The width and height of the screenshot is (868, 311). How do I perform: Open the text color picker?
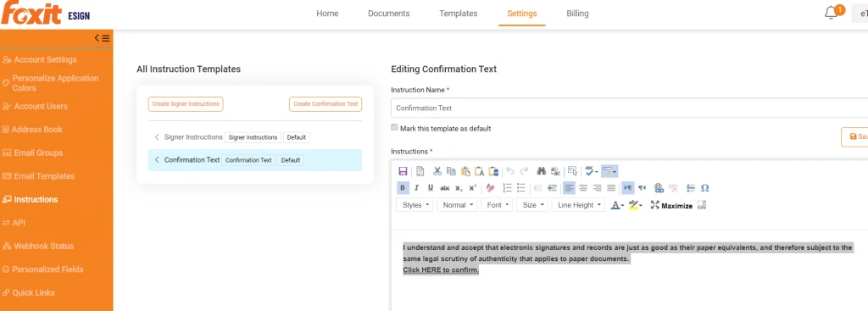pos(617,205)
